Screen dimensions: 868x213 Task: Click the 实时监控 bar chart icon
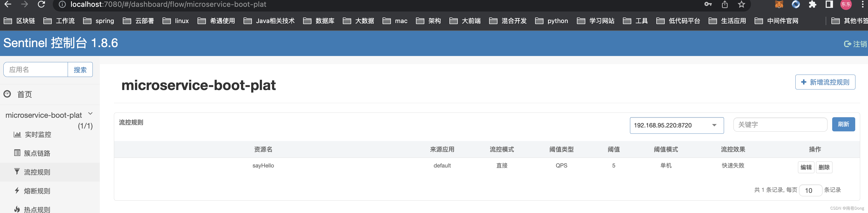(x=17, y=134)
